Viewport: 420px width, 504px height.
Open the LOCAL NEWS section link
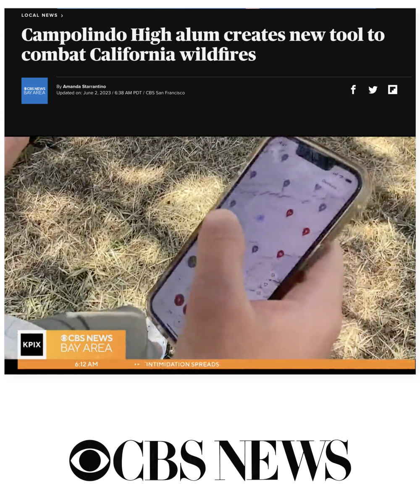coord(39,15)
